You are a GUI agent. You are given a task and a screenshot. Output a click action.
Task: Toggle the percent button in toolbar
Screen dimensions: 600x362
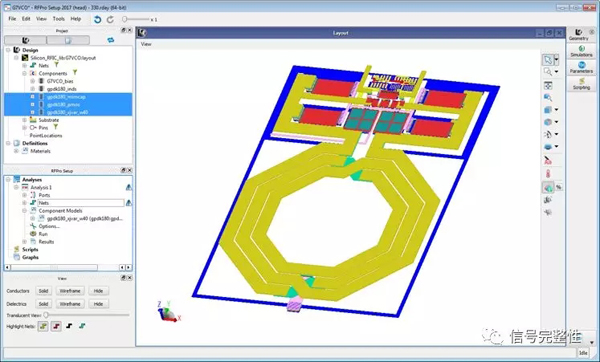click(559, 187)
